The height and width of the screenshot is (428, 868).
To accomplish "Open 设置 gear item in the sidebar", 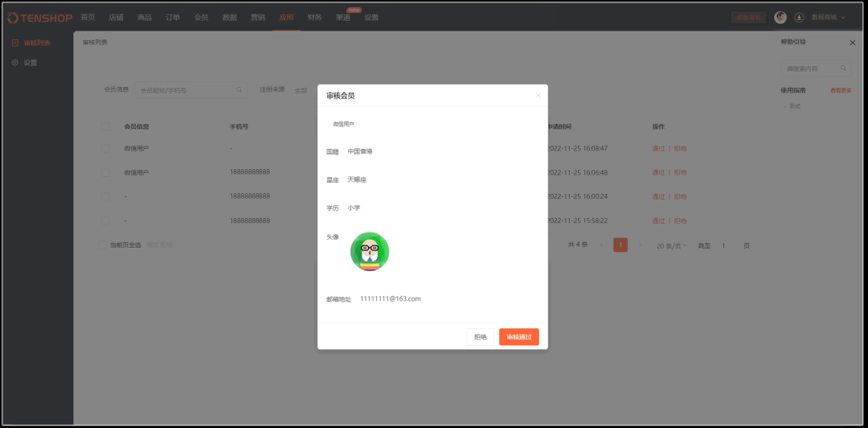I will [30, 63].
